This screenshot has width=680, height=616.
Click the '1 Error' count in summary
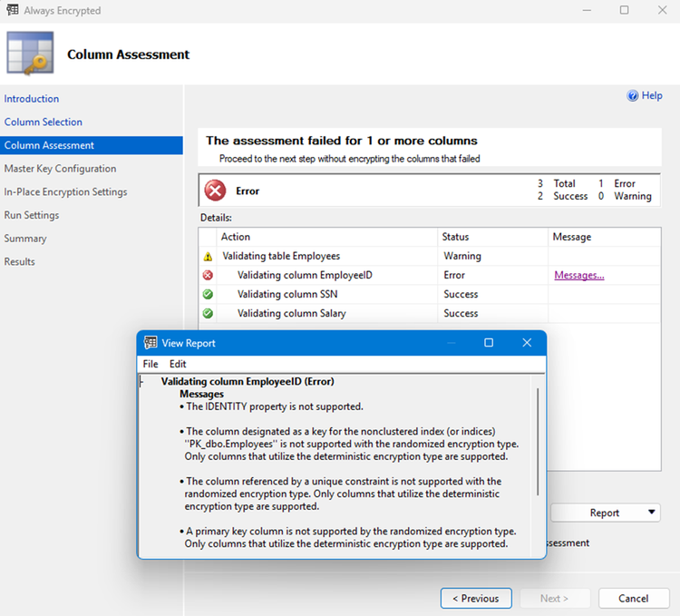click(x=617, y=183)
